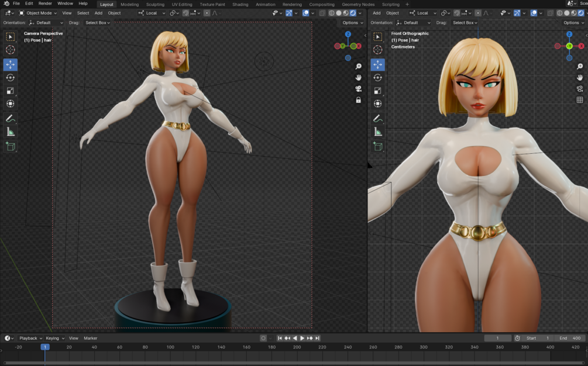Select the Add Cube tool in right viewport
The width and height of the screenshot is (588, 366).
point(377,147)
